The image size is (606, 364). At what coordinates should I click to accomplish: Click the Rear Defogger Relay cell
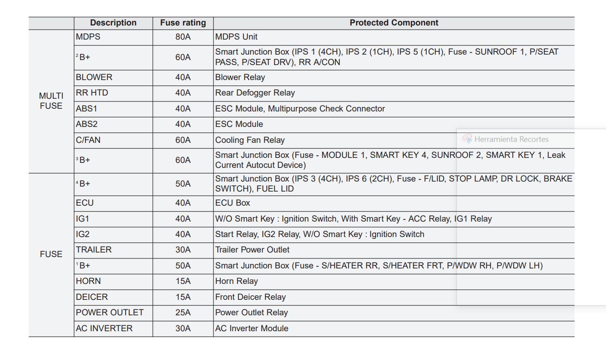click(255, 93)
